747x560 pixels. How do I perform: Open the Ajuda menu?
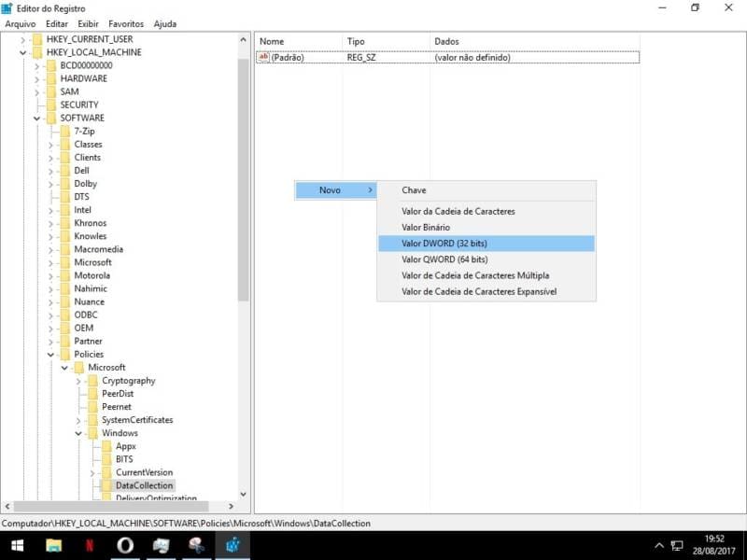(165, 24)
